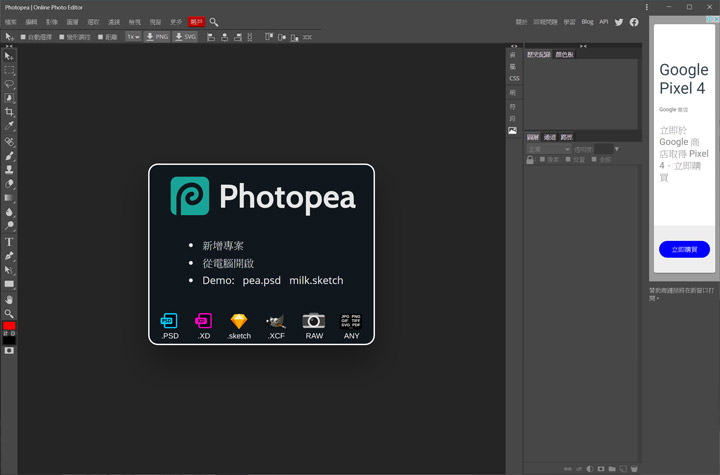Click the PNG quick export button
This screenshot has height=475, width=720.
[x=157, y=37]
